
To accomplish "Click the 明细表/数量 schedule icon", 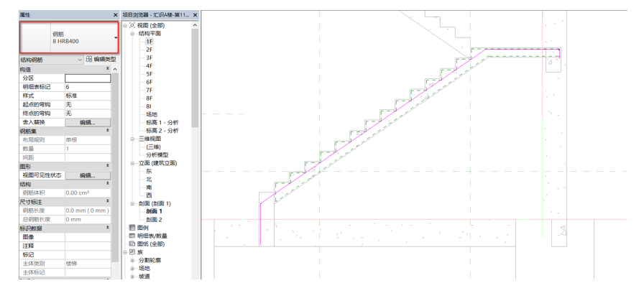I will click(132, 236).
